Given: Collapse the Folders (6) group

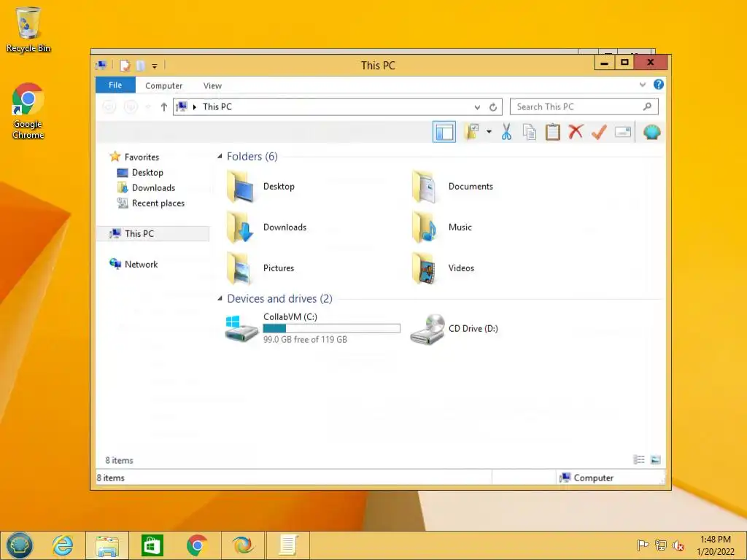Looking at the screenshot, I should [x=220, y=156].
